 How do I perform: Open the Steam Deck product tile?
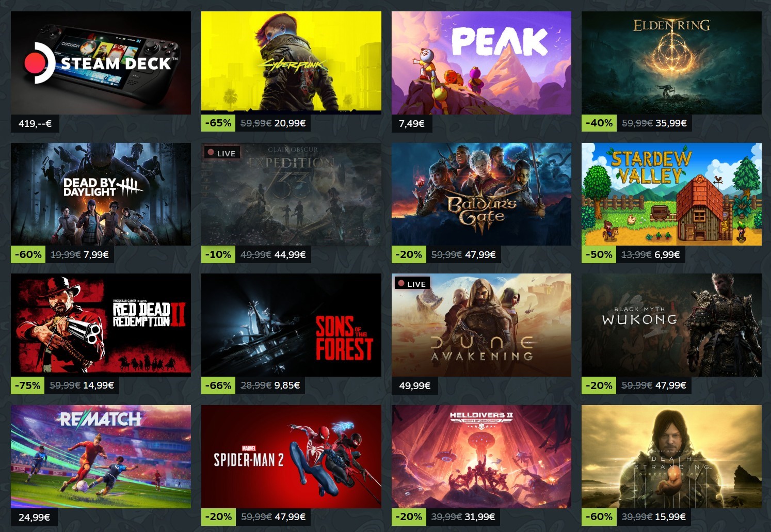coord(101,63)
